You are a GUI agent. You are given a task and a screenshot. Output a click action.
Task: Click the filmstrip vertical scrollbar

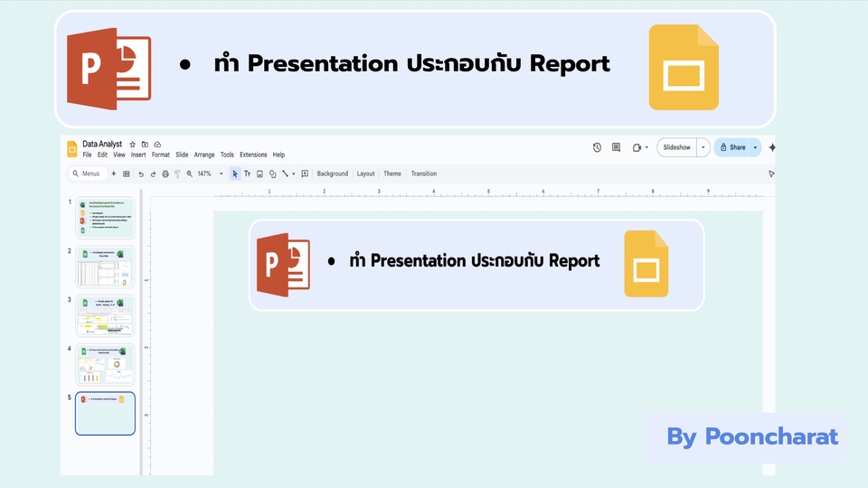point(141,332)
